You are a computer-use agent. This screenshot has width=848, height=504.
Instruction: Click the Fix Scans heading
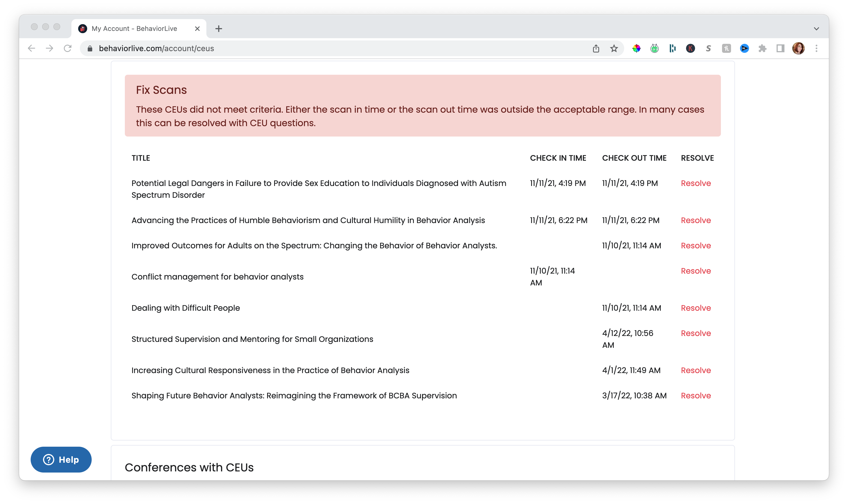[x=161, y=90]
